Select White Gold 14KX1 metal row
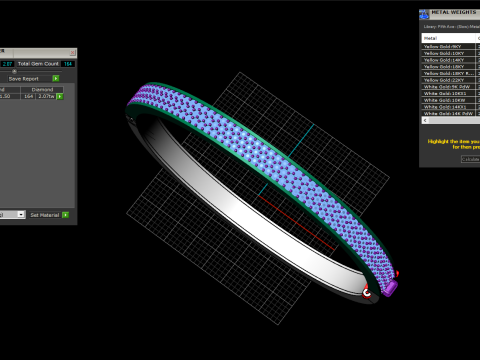The width and height of the screenshot is (480, 360). (x=448, y=107)
